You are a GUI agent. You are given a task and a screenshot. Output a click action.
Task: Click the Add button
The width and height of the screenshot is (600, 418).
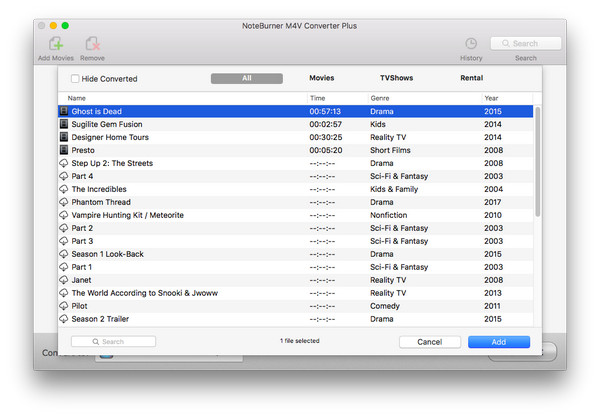point(499,342)
